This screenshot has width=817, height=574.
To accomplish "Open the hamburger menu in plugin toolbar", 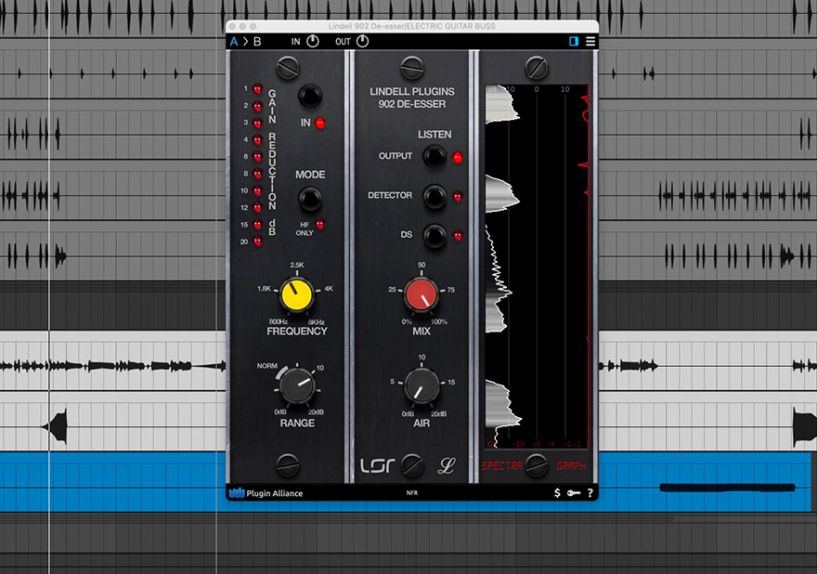I will [x=590, y=41].
